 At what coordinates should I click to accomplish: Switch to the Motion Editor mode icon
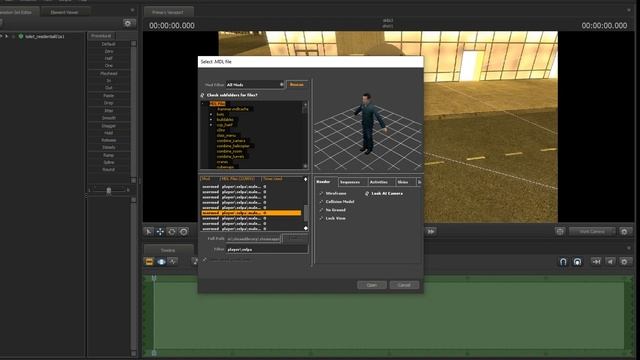[161, 262]
